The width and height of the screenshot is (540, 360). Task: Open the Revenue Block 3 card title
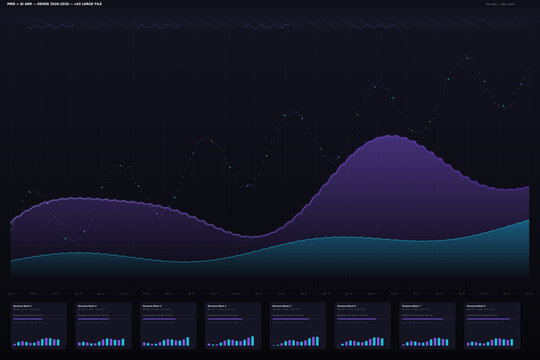pyautogui.click(x=152, y=306)
